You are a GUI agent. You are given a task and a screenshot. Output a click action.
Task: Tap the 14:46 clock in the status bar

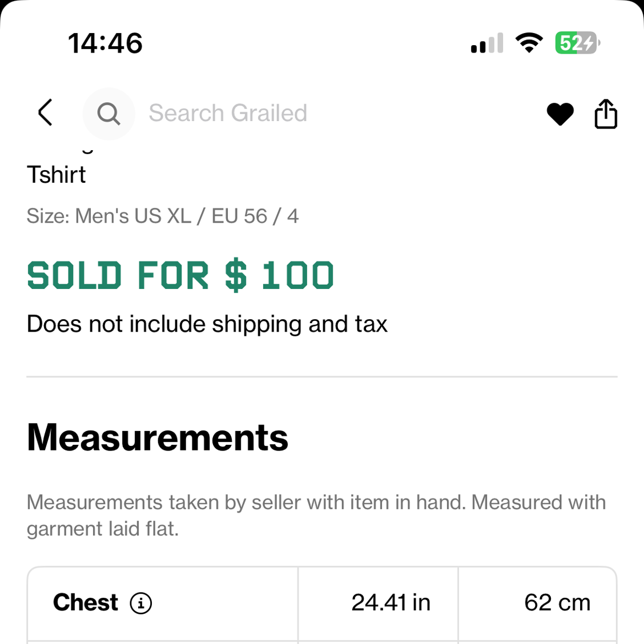(x=105, y=43)
